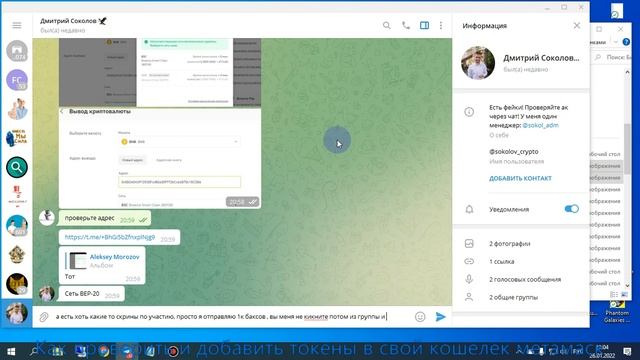The image size is (640, 360).
Task: Open the Windows Start menu
Action: click(x=11, y=351)
